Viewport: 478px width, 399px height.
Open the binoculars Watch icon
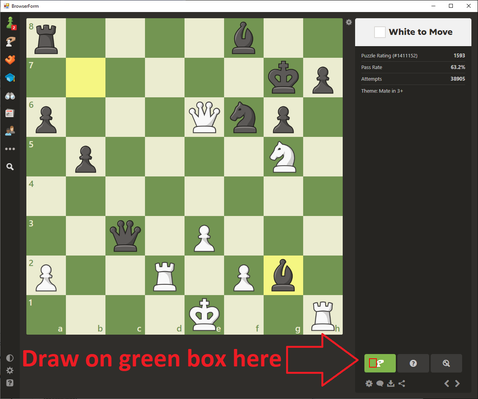(x=10, y=96)
